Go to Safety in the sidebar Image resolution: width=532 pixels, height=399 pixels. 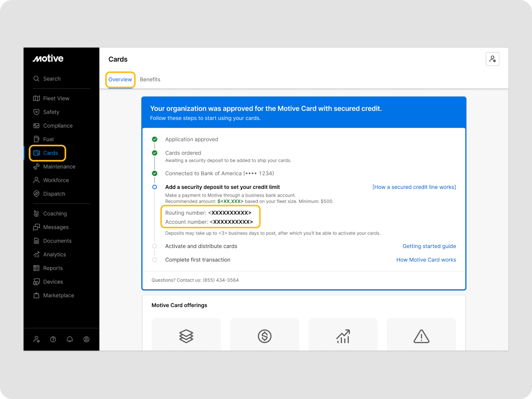tap(51, 112)
